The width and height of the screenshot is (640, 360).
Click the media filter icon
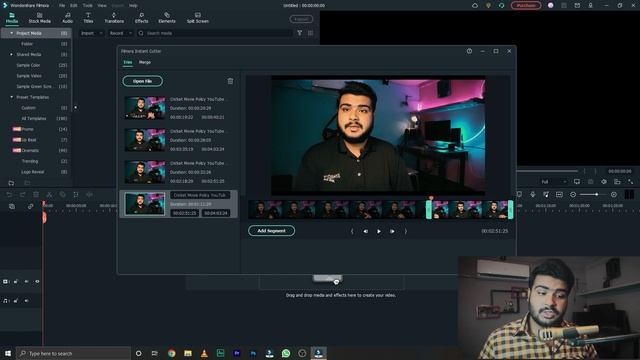pyautogui.click(x=300, y=33)
